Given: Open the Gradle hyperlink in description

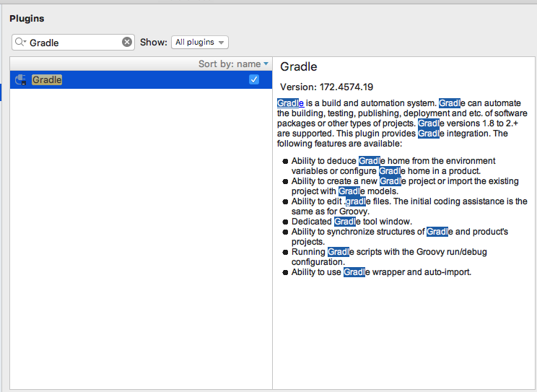Looking at the screenshot, I should click(290, 103).
